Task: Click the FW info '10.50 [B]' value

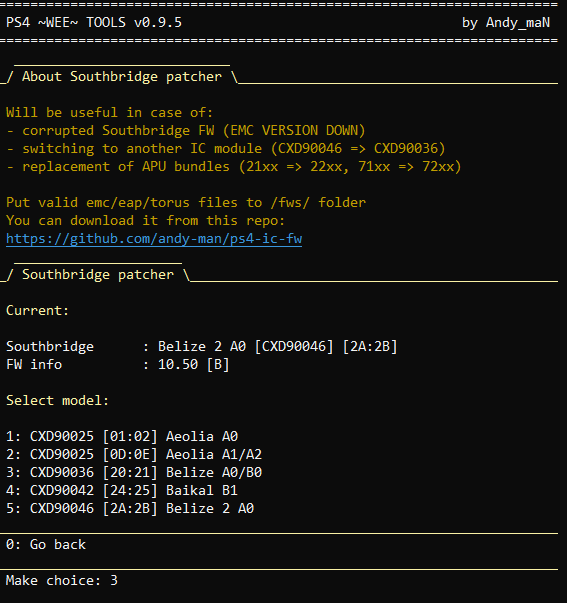Action: (193, 365)
